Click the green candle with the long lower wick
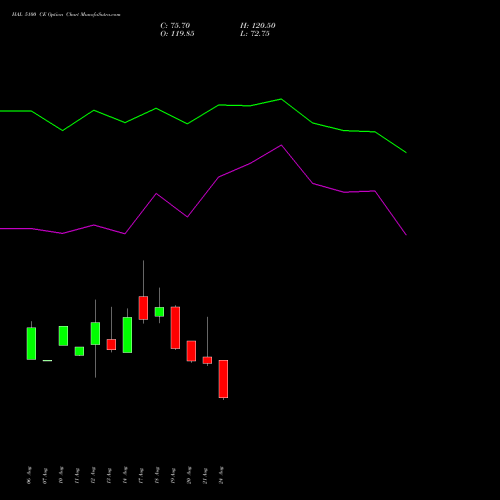The height and width of the screenshot is (500, 500). [x=95, y=333]
